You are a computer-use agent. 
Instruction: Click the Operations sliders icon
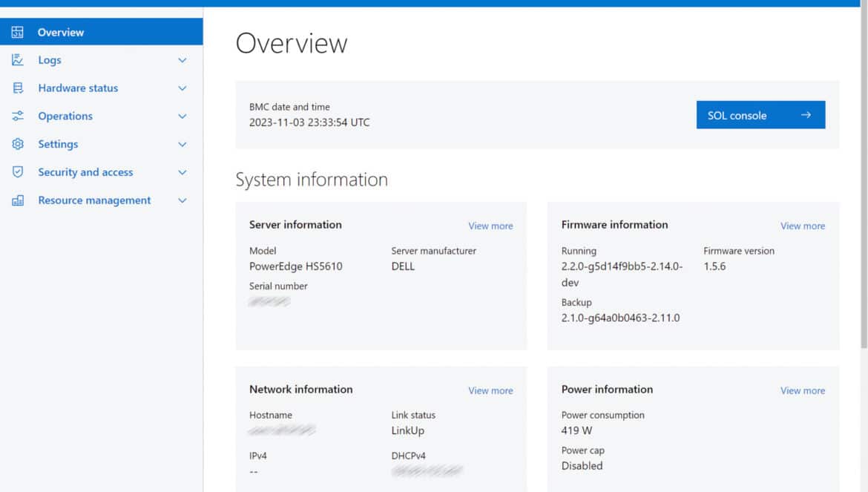point(18,116)
